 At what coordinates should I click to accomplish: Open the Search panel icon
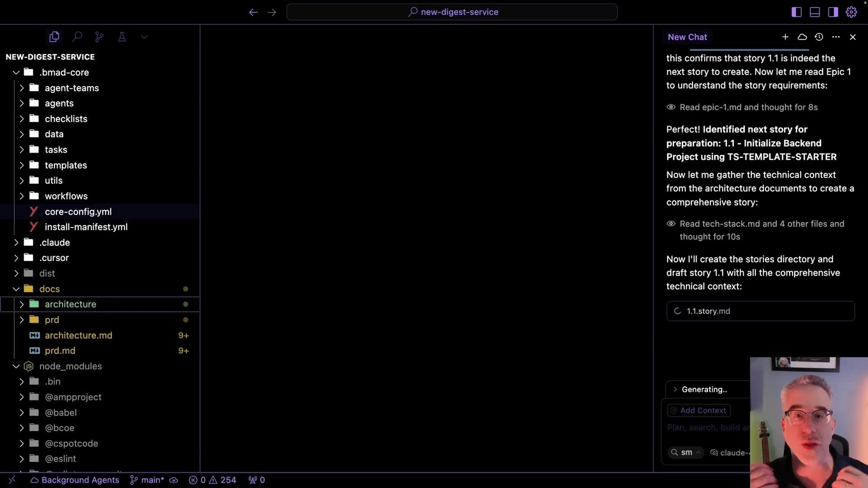(77, 37)
